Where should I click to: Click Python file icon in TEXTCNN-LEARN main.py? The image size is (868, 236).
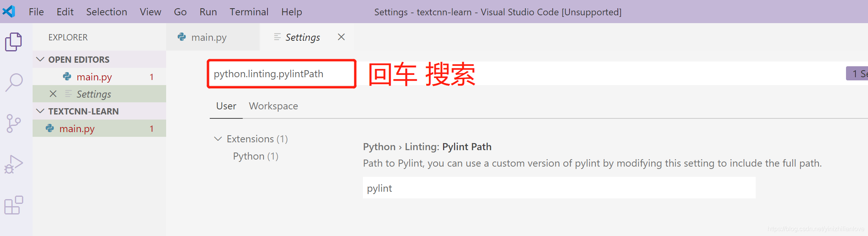pos(50,128)
